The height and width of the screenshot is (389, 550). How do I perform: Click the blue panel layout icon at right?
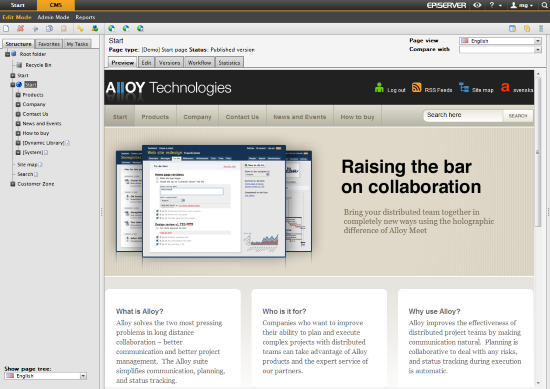coord(512,28)
